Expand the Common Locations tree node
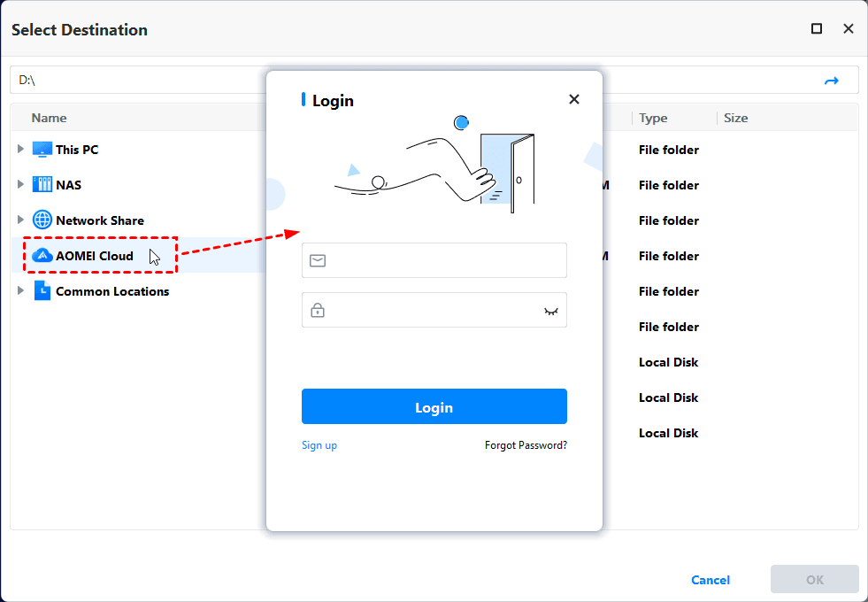Image resolution: width=868 pixels, height=602 pixels. coord(20,290)
